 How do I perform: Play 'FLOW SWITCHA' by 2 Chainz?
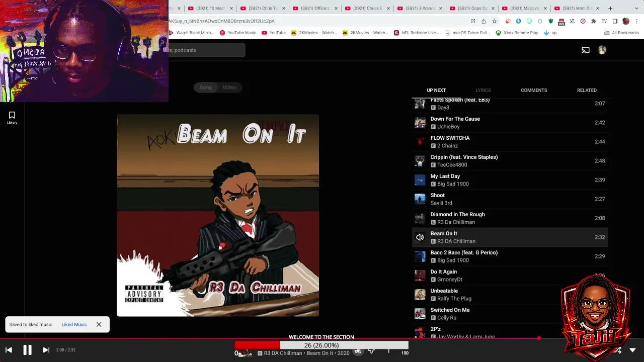coord(510,142)
